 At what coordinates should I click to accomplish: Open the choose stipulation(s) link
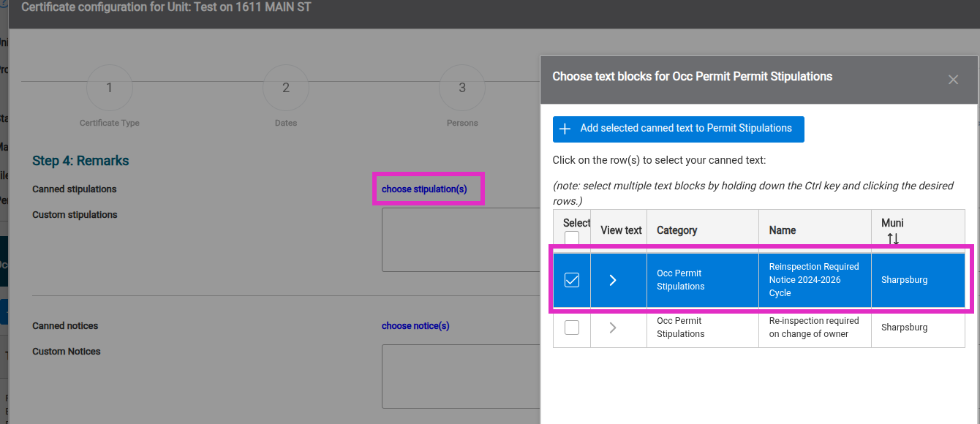[424, 189]
